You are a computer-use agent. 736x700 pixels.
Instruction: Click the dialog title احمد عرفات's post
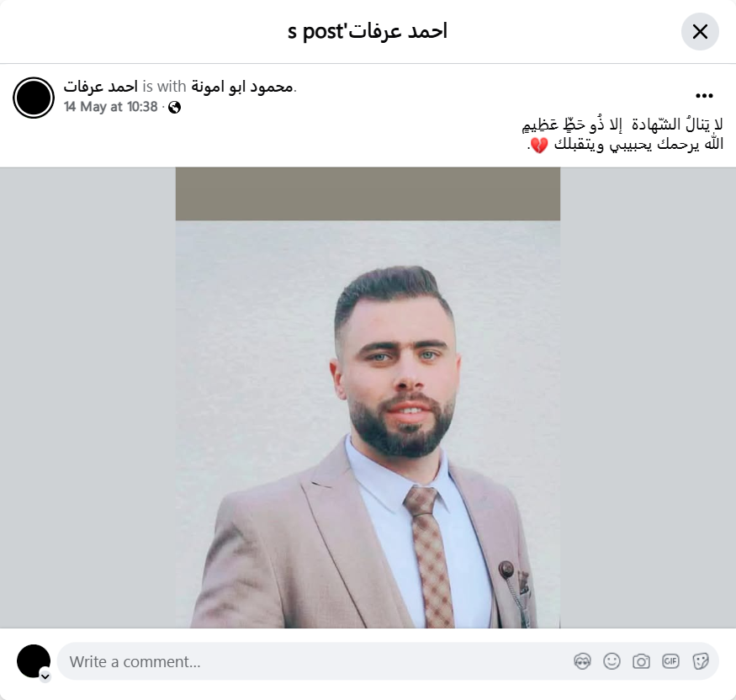tap(368, 31)
